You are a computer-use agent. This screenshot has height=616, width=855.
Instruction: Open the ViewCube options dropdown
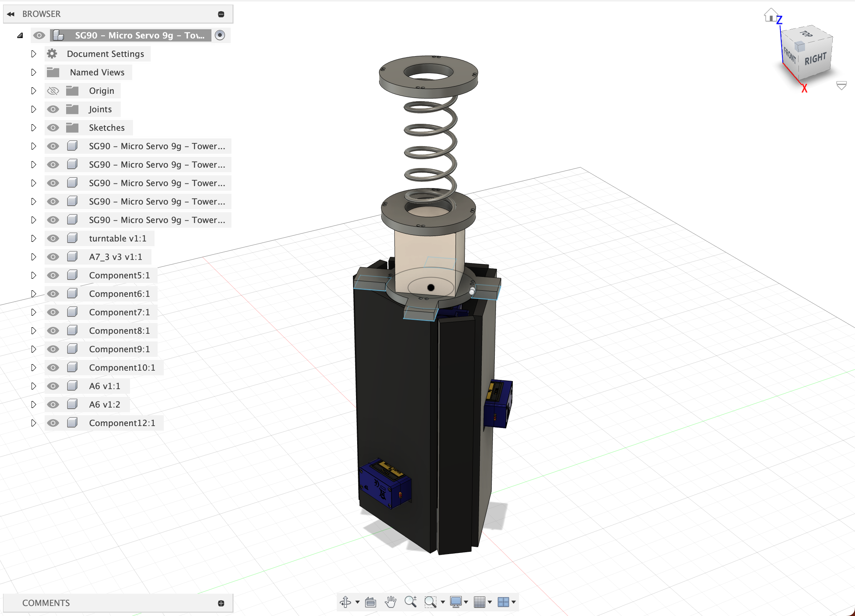[842, 85]
